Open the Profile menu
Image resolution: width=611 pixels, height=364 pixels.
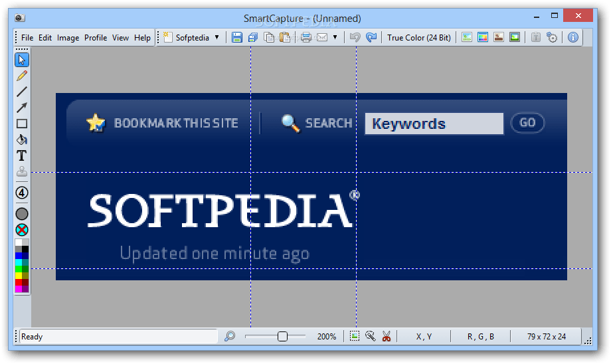point(96,38)
